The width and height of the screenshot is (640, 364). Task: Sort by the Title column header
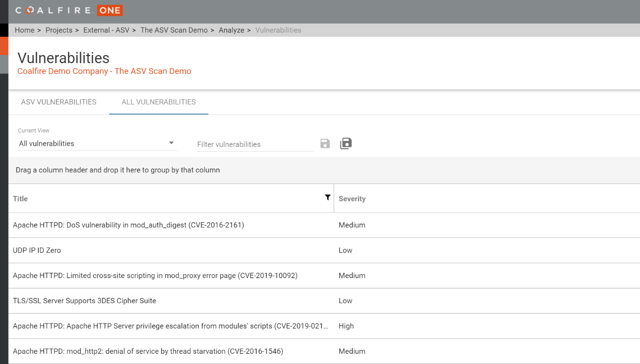(x=20, y=198)
